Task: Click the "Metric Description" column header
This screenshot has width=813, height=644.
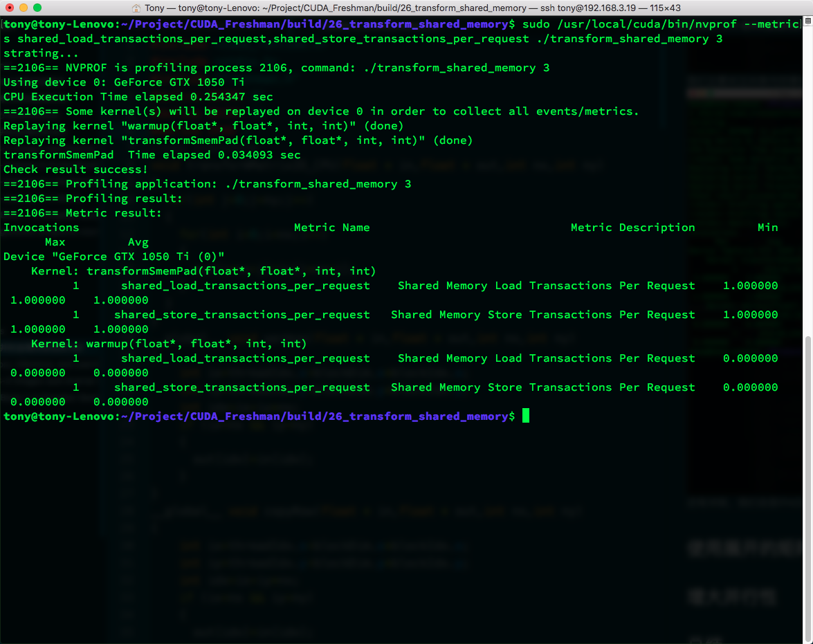Action: coord(632,228)
